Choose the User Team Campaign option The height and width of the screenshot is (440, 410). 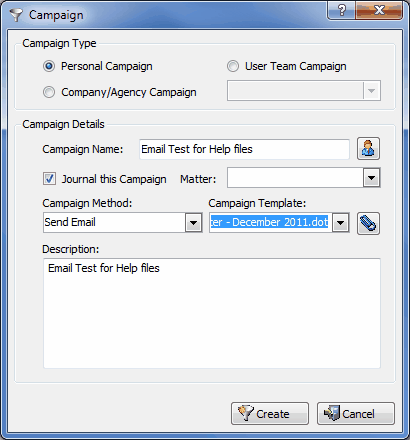coord(233,66)
